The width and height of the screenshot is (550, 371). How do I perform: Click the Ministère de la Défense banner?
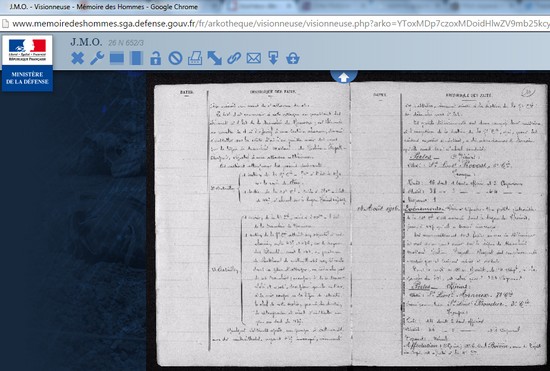(x=27, y=78)
